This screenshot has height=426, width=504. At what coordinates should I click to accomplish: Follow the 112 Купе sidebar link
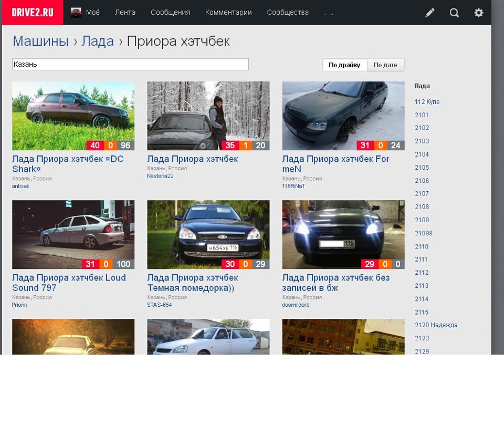(427, 101)
